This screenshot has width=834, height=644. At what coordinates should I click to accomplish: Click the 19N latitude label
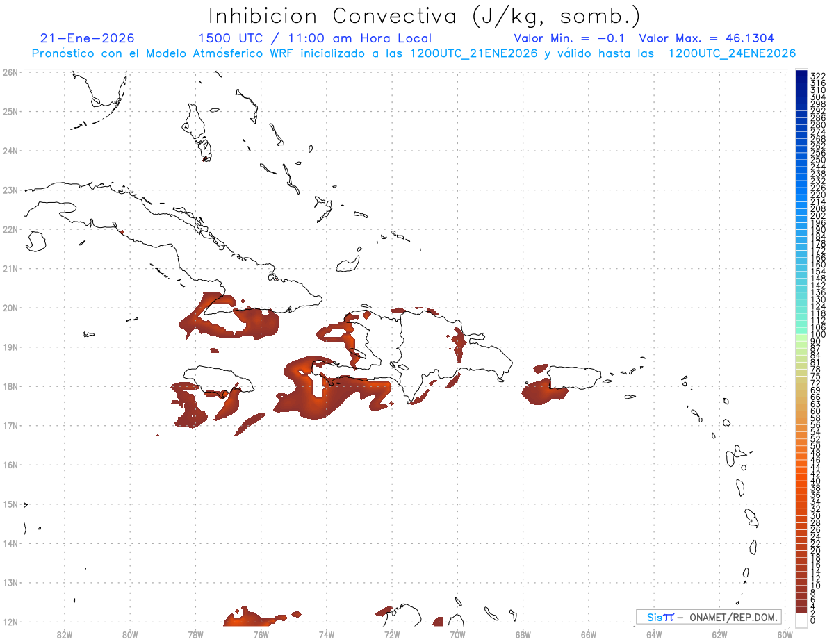[x=10, y=347]
